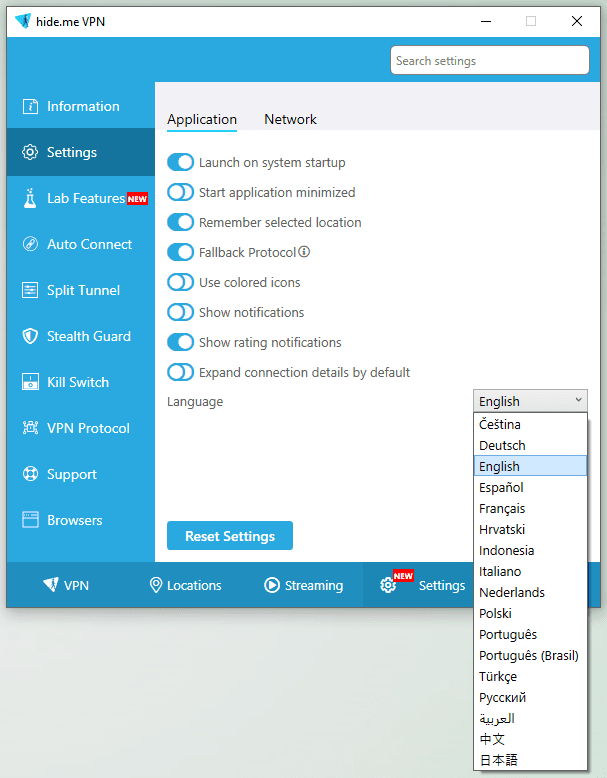607x778 pixels.
Task: Click the hide.me logo in title bar
Action: (23, 21)
